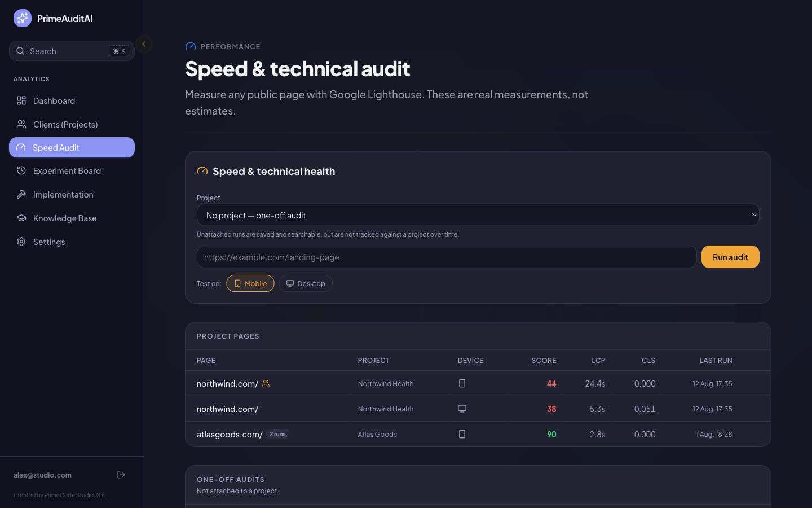
Task: Select Mobile as test device
Action: click(x=250, y=283)
